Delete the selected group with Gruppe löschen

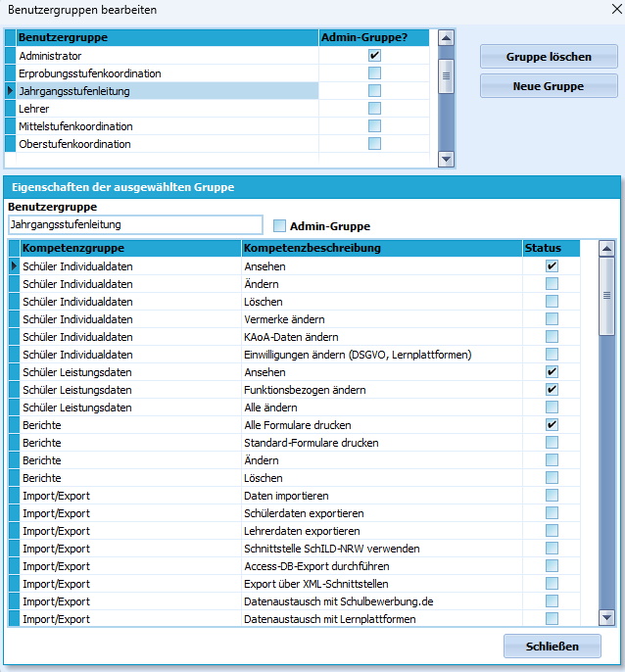pos(549,57)
